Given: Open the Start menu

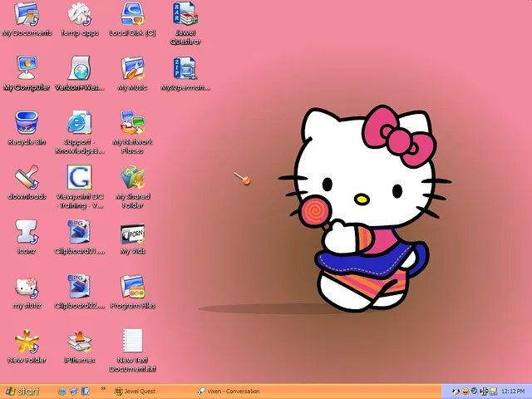Looking at the screenshot, I should pyautogui.click(x=22, y=392).
